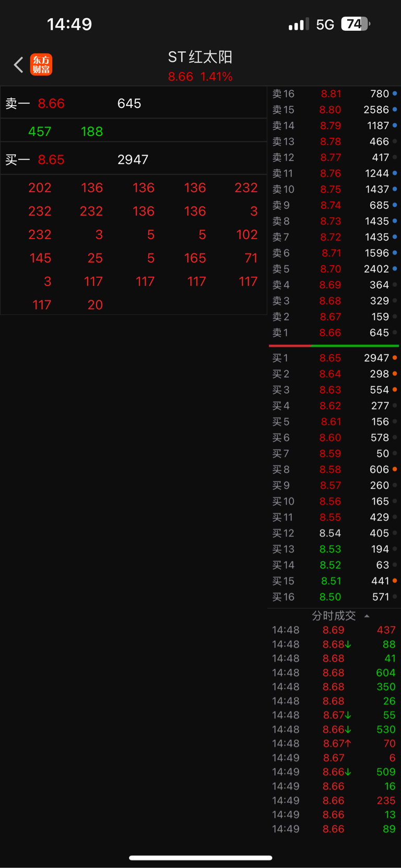The width and height of the screenshot is (401, 868).
Task: Select the 买一 8.65 row
Action: tap(134, 159)
